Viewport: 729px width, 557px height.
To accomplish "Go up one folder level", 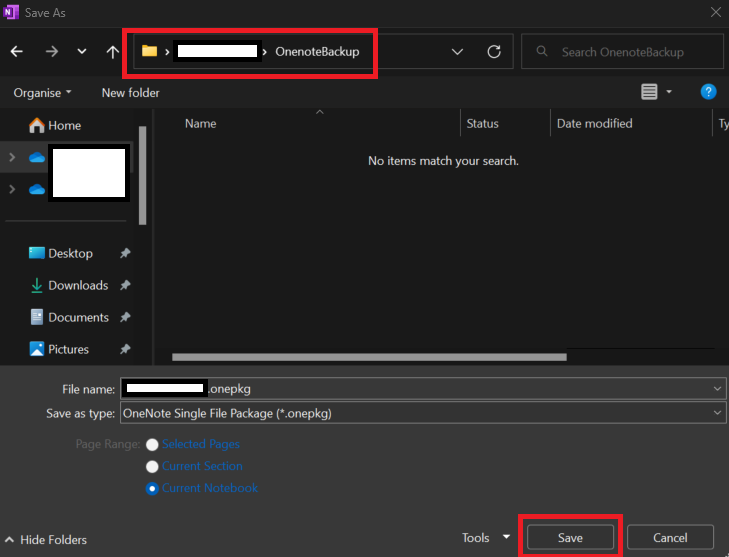I will pos(112,51).
